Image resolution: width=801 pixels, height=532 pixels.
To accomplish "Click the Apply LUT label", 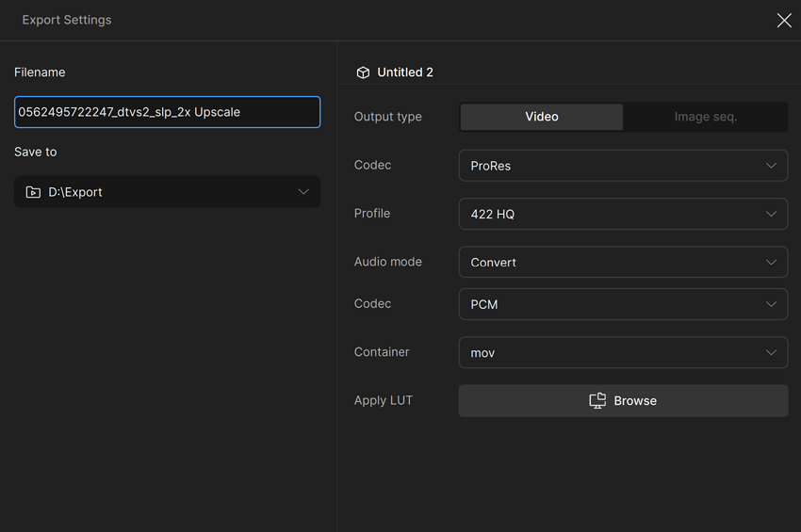I will tap(384, 400).
